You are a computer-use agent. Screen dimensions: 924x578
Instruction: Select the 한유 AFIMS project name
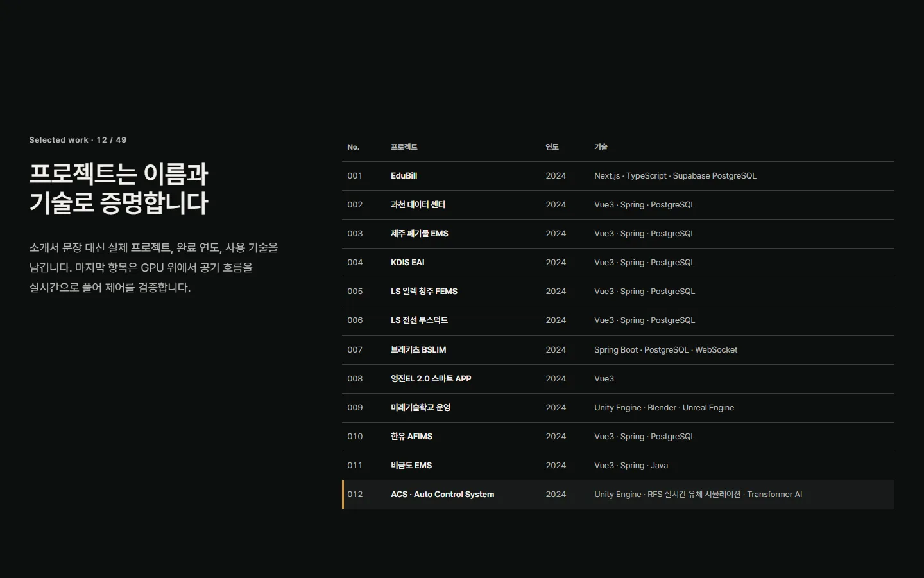pos(411,437)
